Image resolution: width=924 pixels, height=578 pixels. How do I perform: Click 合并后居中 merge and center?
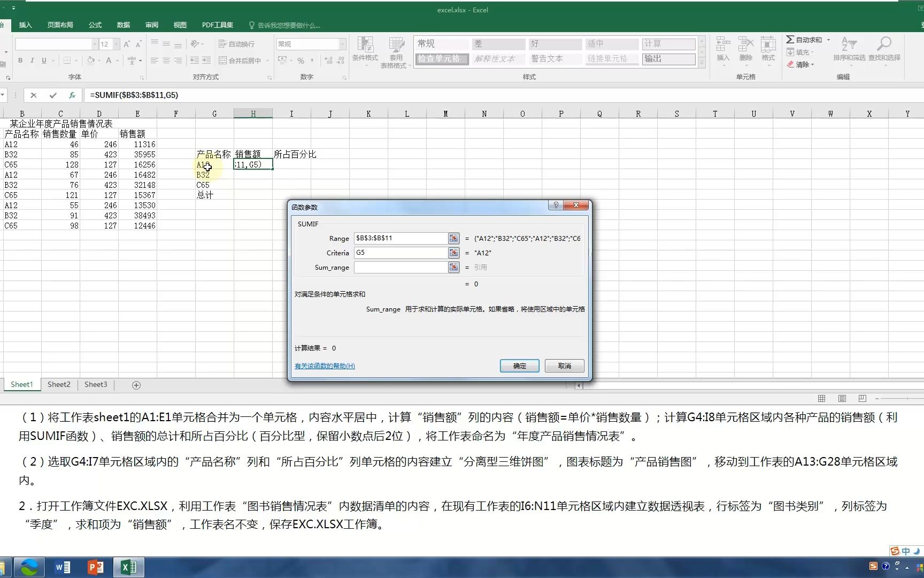pos(240,60)
